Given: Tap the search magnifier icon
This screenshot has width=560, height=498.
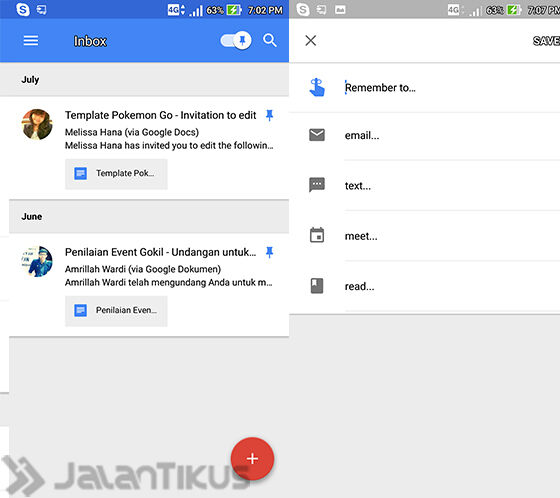Looking at the screenshot, I should pos(270,40).
